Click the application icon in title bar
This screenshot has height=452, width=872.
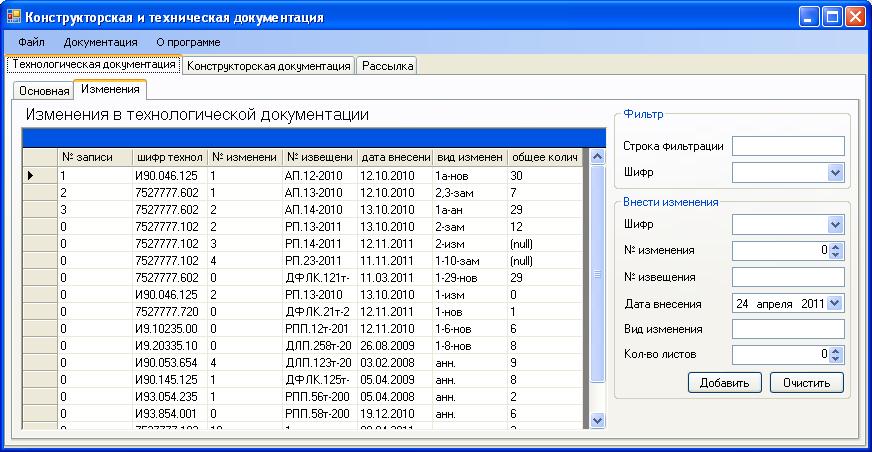click(x=13, y=16)
